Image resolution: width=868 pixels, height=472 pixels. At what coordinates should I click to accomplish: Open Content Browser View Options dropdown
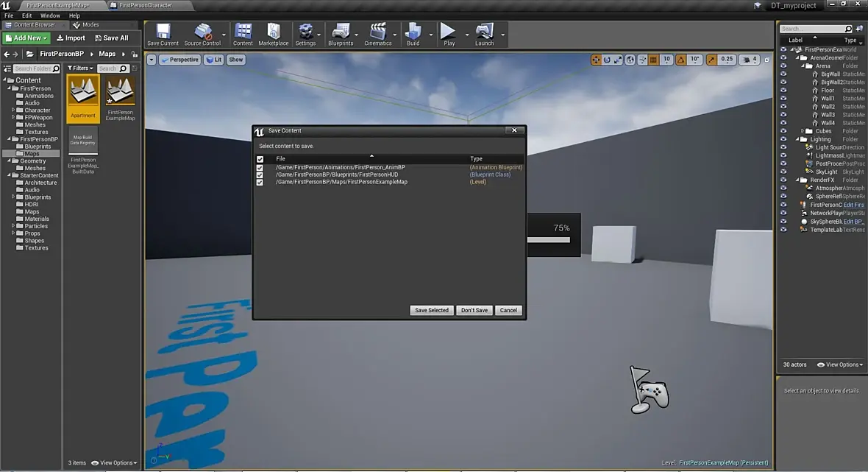coord(114,463)
